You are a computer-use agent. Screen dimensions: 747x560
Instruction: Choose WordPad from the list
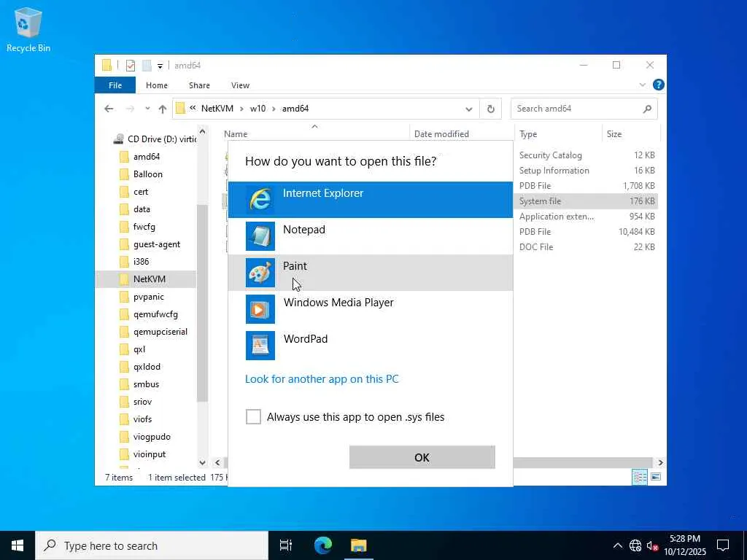coord(370,345)
